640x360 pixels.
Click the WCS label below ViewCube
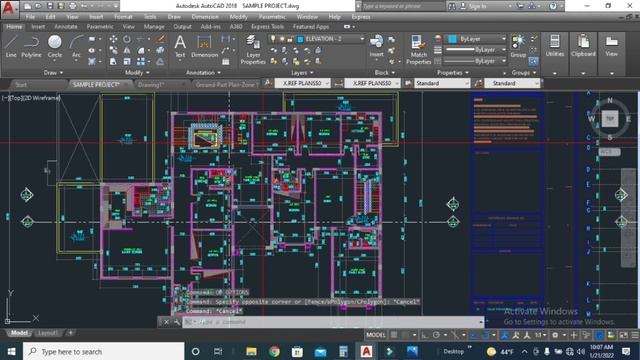click(608, 152)
